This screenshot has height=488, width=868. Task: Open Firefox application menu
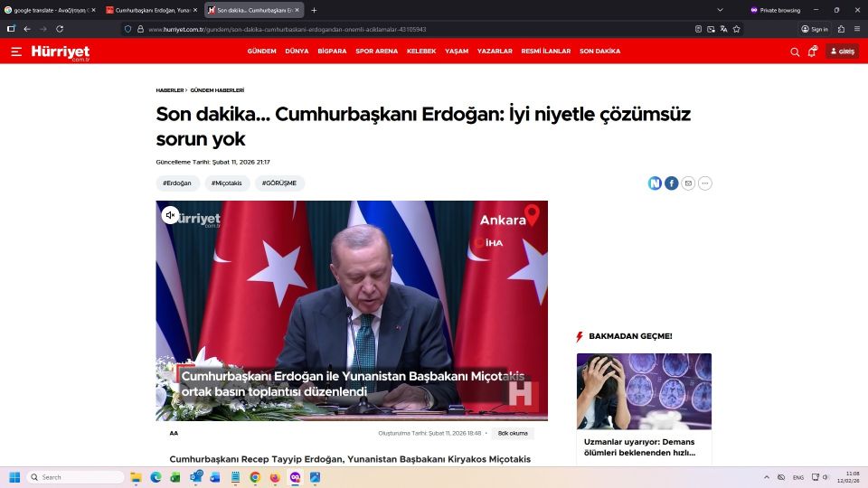857,29
